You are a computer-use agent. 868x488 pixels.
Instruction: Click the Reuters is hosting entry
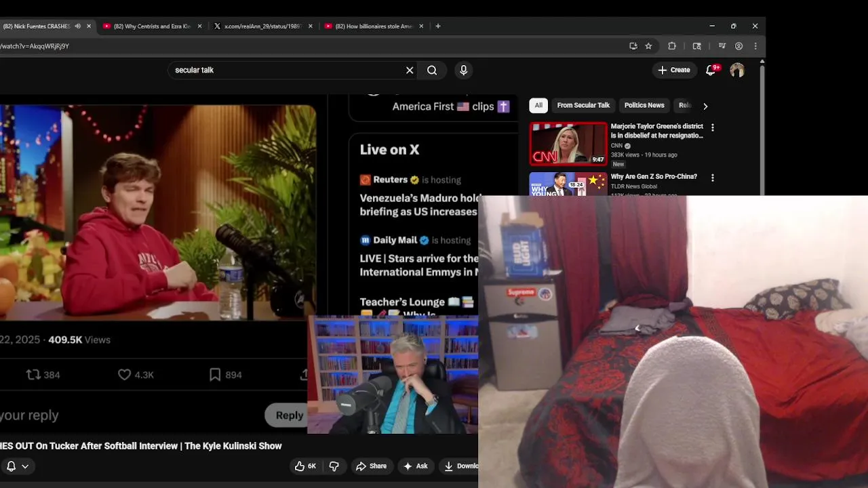point(419,195)
